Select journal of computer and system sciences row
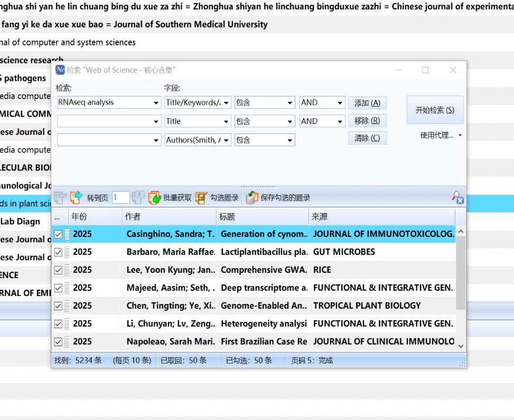This screenshot has height=420, width=514. click(x=257, y=43)
